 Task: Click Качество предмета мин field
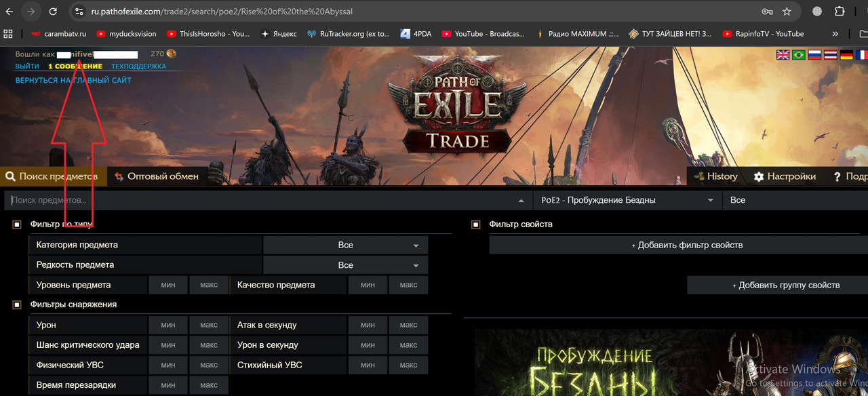[368, 285]
